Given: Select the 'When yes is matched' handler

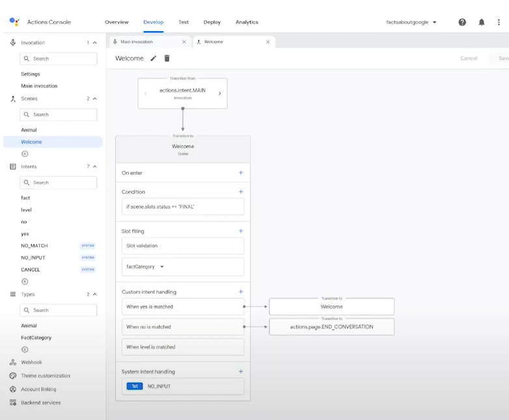Looking at the screenshot, I should pos(183,306).
